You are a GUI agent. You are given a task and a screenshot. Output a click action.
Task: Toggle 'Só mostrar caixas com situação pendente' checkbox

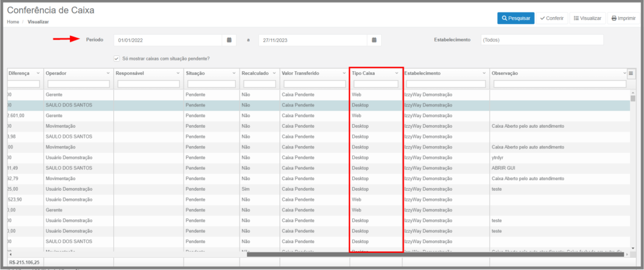click(117, 59)
